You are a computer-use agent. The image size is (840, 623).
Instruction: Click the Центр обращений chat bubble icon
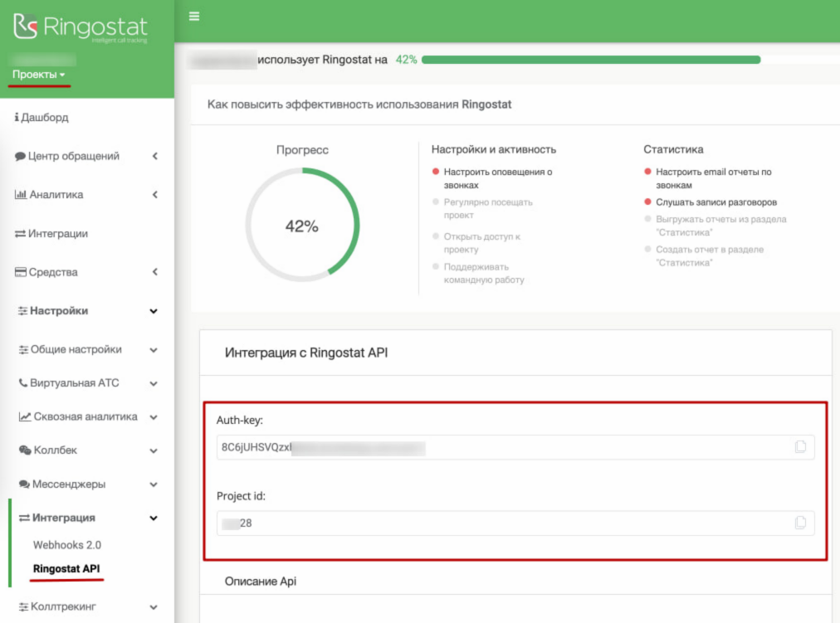21,156
